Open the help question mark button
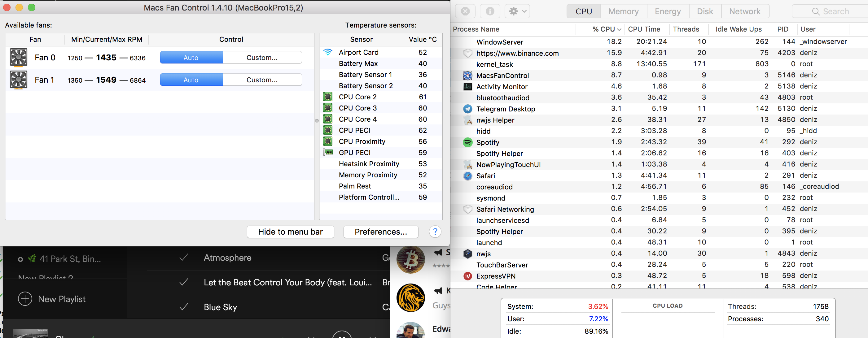Viewport: 868px width, 338px height. [x=435, y=232]
